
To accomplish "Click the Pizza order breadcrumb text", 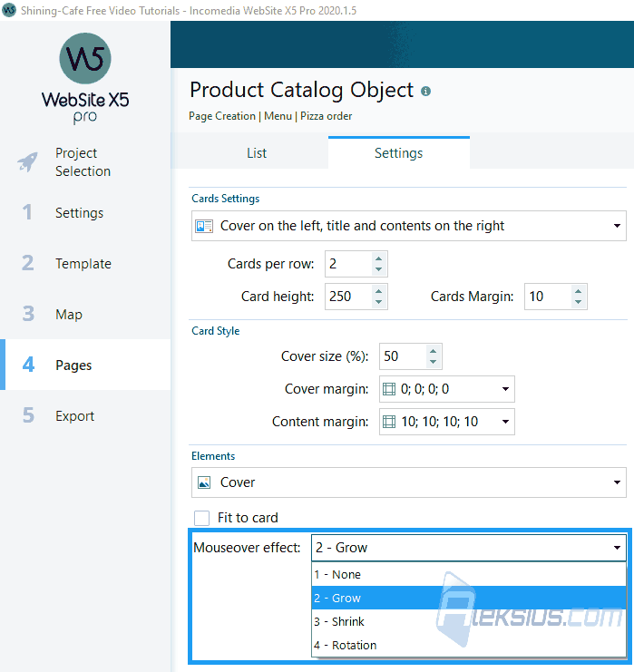I will tap(327, 116).
